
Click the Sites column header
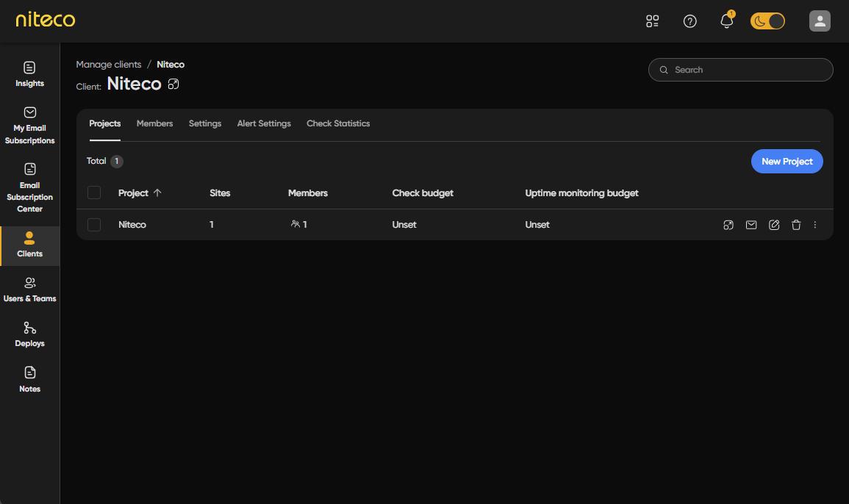220,193
